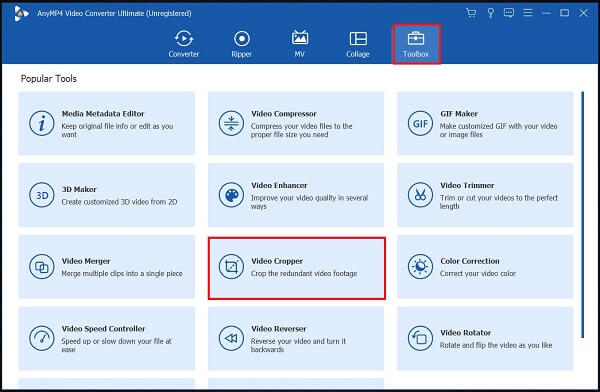Open the Converter tab
The width and height of the screenshot is (600, 392).
coord(184,44)
